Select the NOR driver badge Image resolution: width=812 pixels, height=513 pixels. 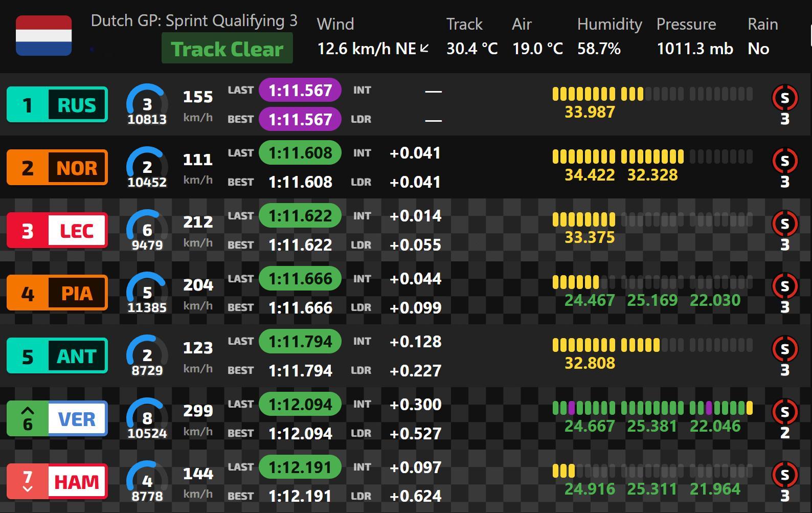tap(57, 167)
